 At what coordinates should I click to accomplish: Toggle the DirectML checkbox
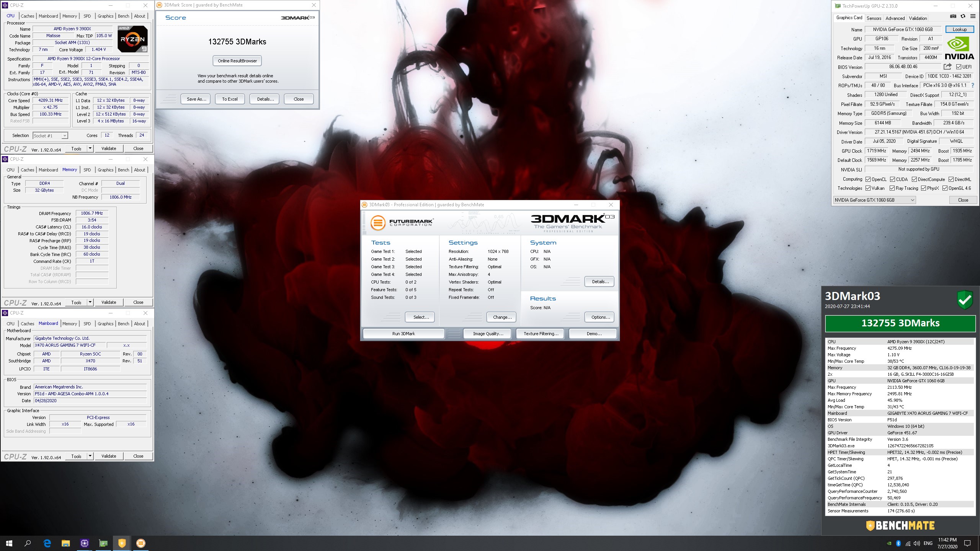(x=951, y=179)
